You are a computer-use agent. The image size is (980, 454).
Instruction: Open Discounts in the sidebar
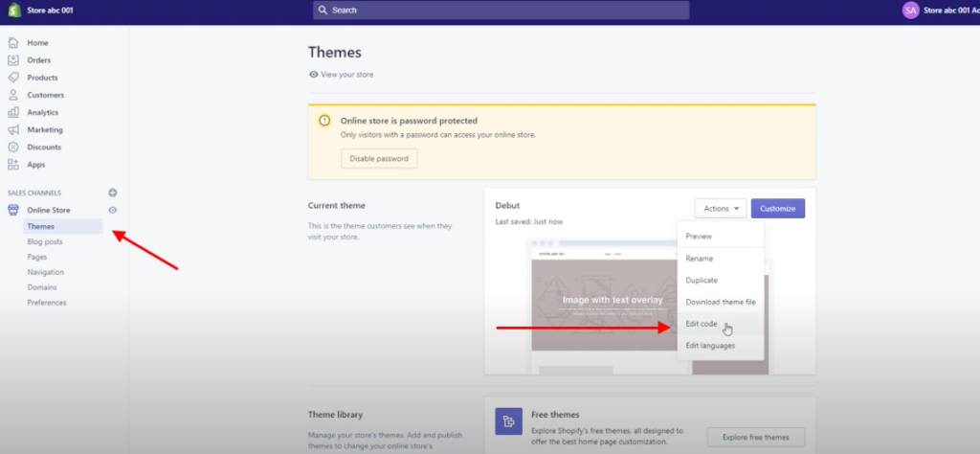coord(44,147)
